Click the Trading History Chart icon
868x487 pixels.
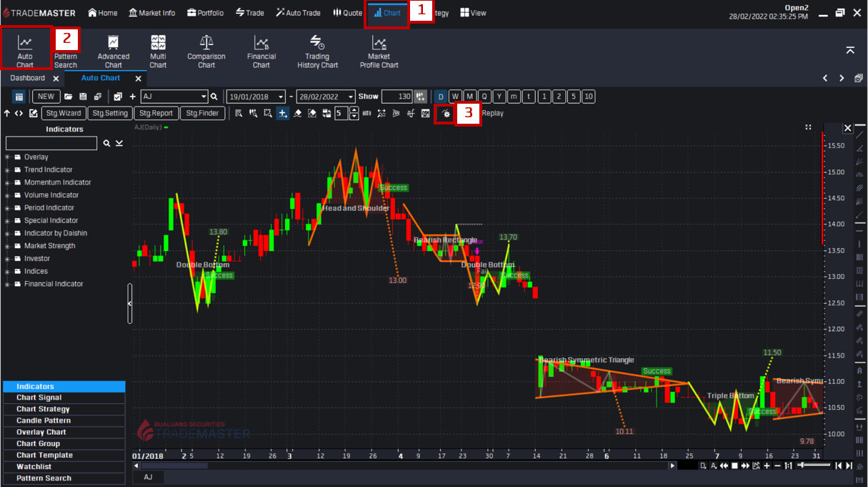point(317,50)
